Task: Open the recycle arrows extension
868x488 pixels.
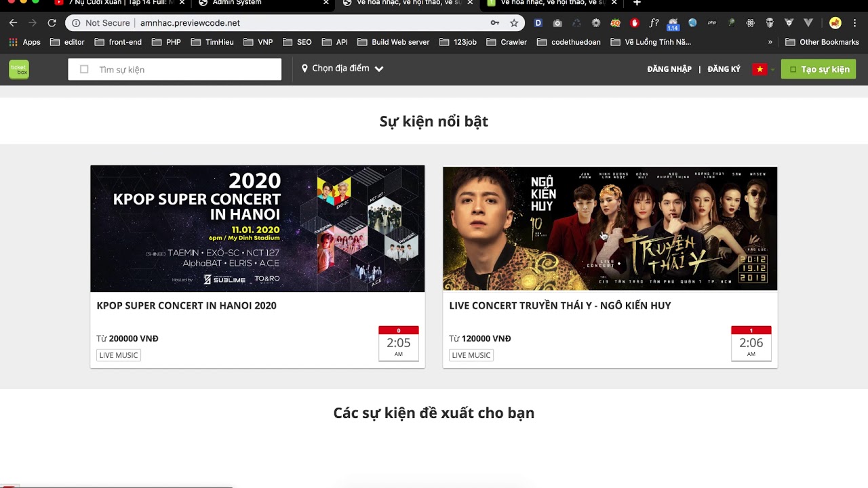Action: click(x=576, y=23)
